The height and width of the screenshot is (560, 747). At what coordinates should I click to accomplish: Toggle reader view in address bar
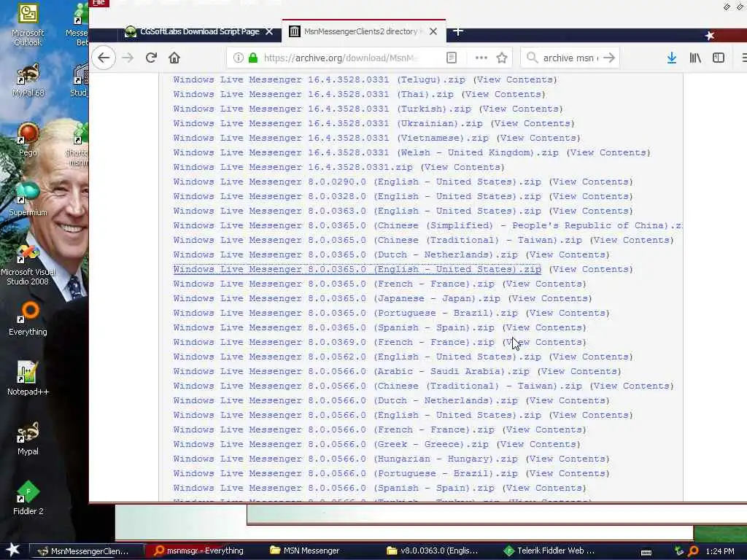coord(451,58)
